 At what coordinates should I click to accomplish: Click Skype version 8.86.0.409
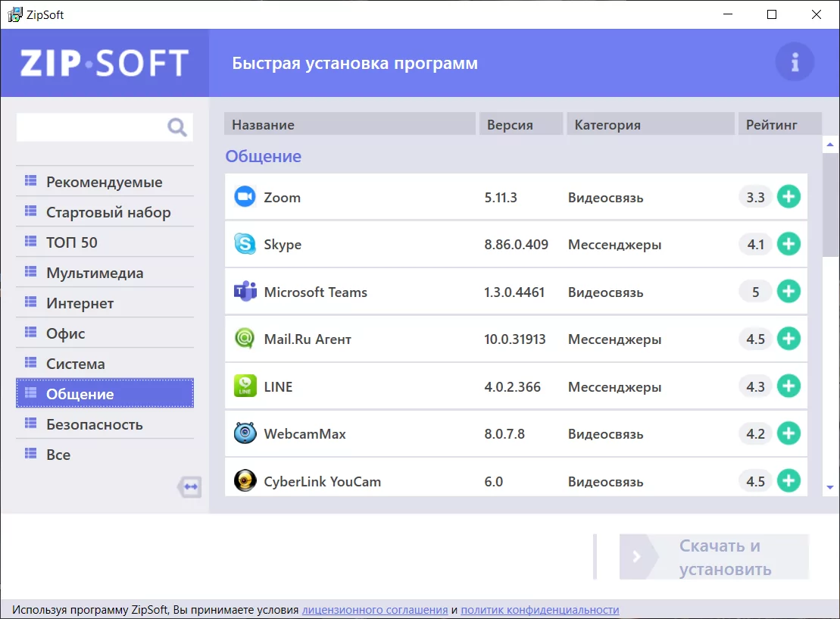(516, 245)
